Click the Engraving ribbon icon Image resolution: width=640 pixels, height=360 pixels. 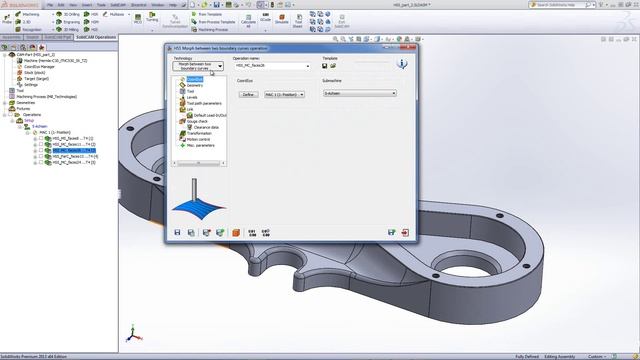pos(68,22)
